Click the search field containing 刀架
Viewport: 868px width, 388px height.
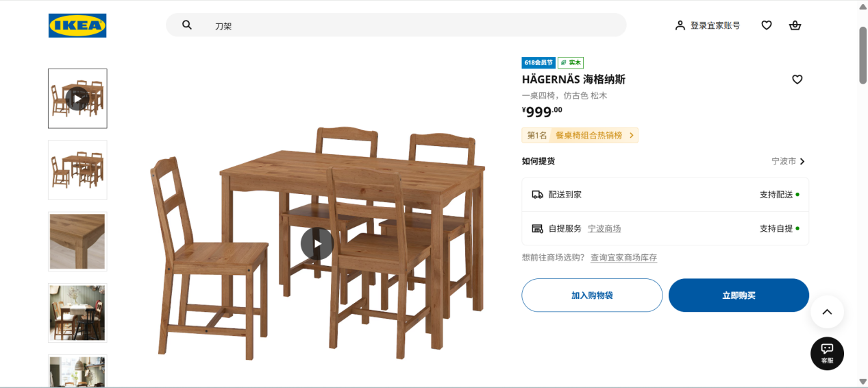point(396,25)
